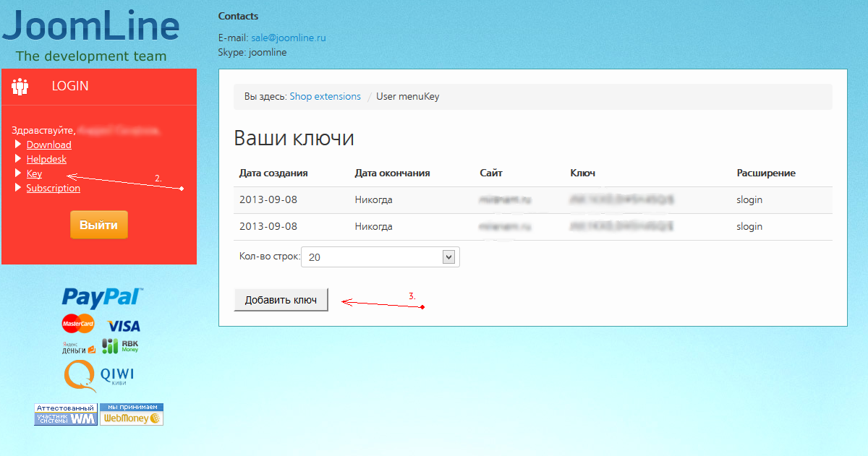Open the Key menu link
Viewport: 868px width, 456px height.
coord(34,173)
